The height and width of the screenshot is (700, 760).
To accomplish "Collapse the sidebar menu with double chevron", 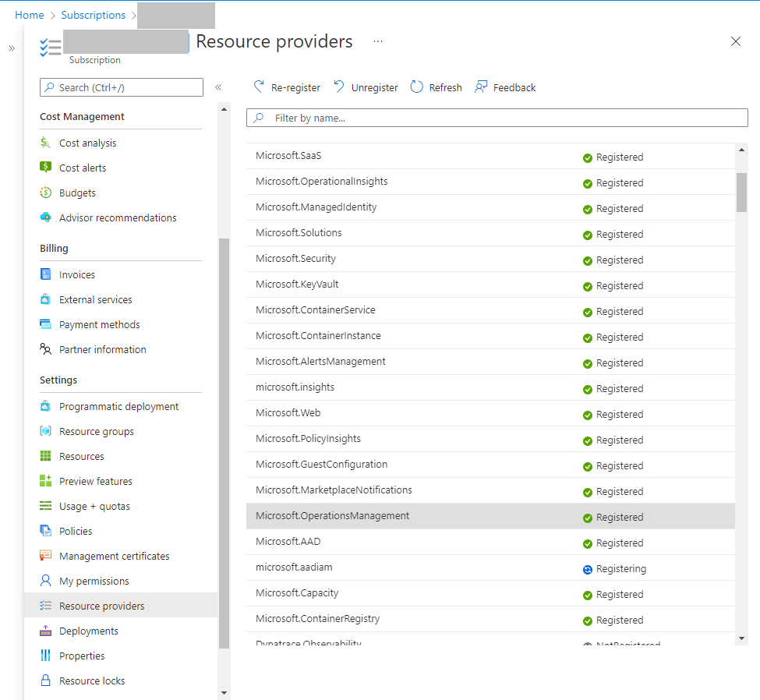I will (x=218, y=87).
